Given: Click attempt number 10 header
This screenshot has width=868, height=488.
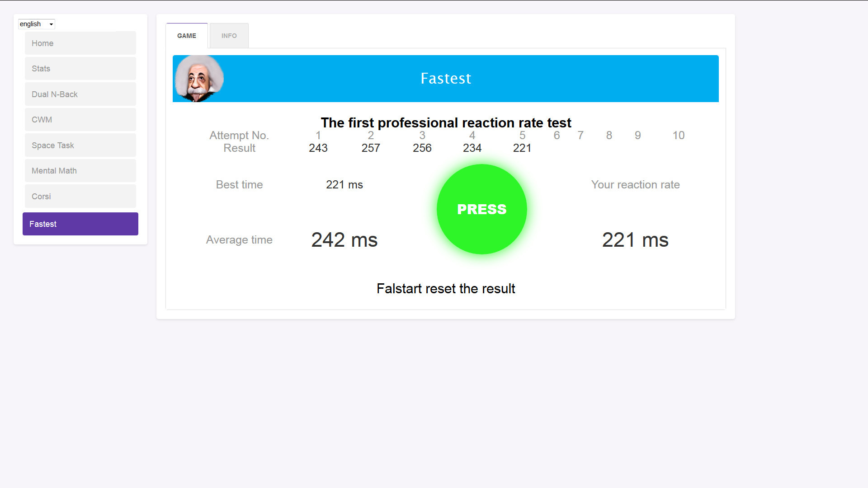Looking at the screenshot, I should pos(679,136).
